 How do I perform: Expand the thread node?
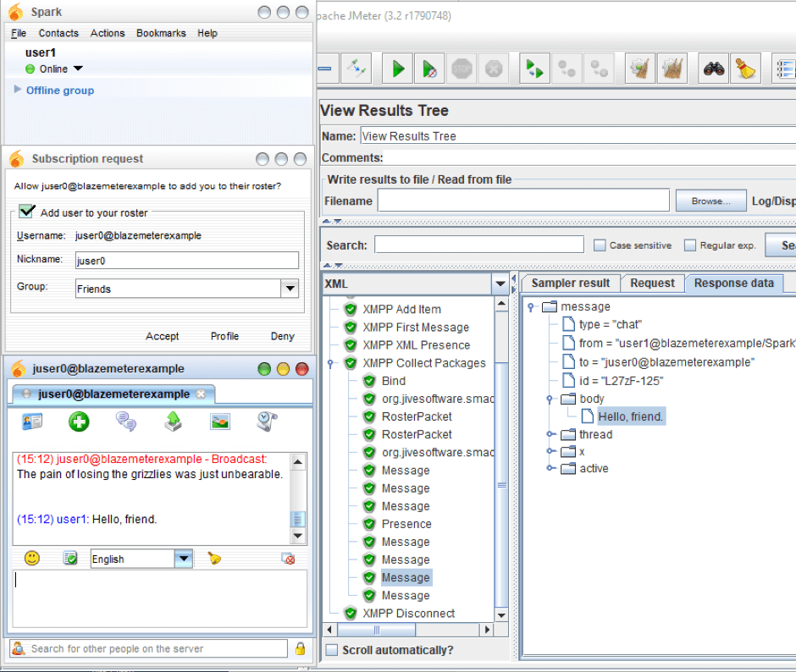[x=550, y=434]
